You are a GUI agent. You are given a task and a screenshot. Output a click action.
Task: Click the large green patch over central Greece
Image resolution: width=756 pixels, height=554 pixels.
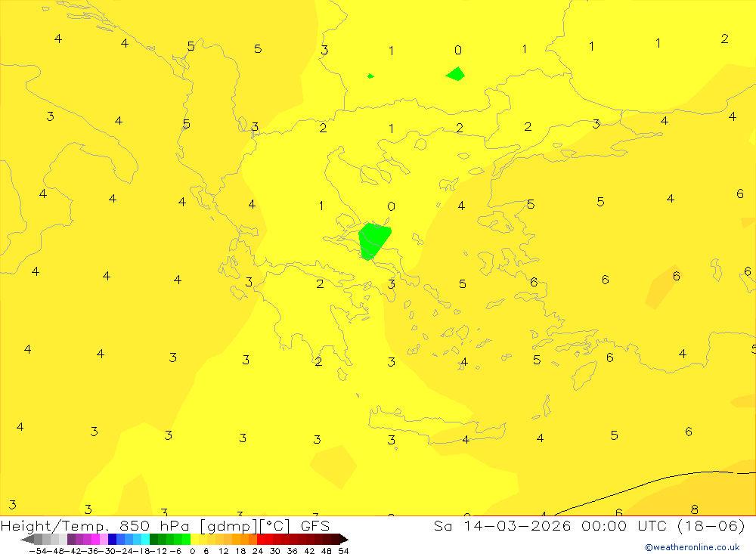(x=373, y=240)
